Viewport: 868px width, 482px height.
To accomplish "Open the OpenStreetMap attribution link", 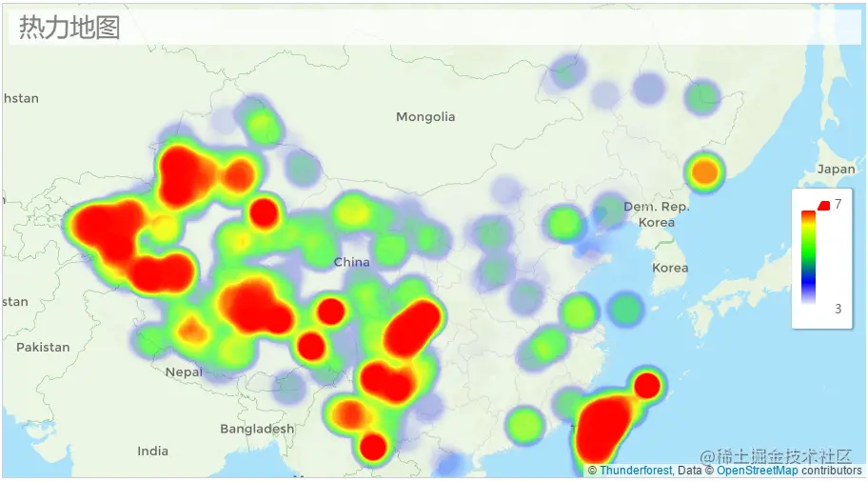I will pyautogui.click(x=758, y=471).
